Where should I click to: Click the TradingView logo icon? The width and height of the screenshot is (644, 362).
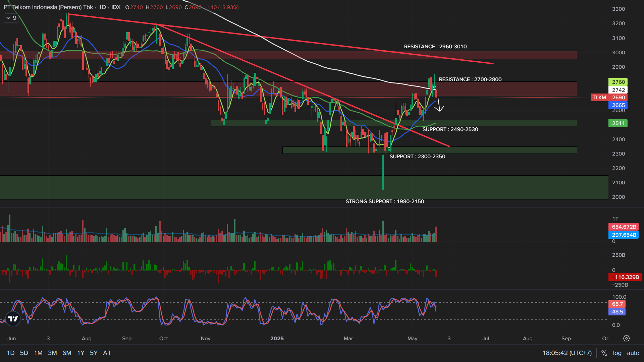13,319
